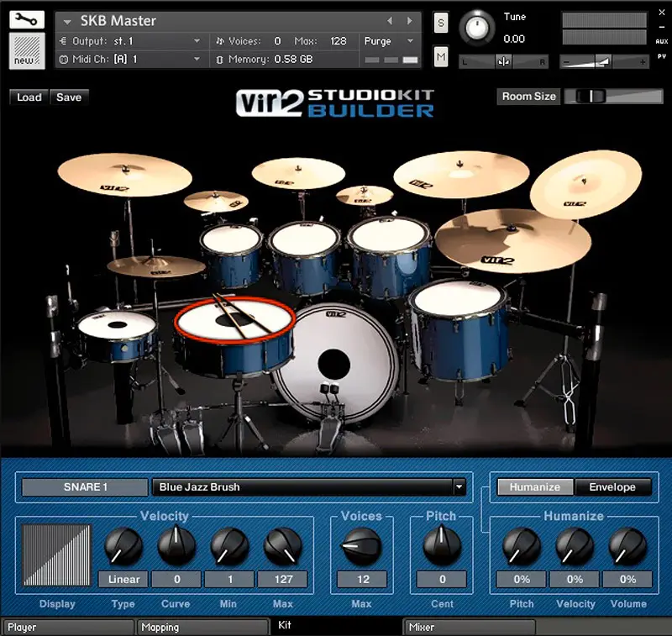Adjust the L/R pan slider
The image size is (672, 636).
pyautogui.click(x=503, y=61)
